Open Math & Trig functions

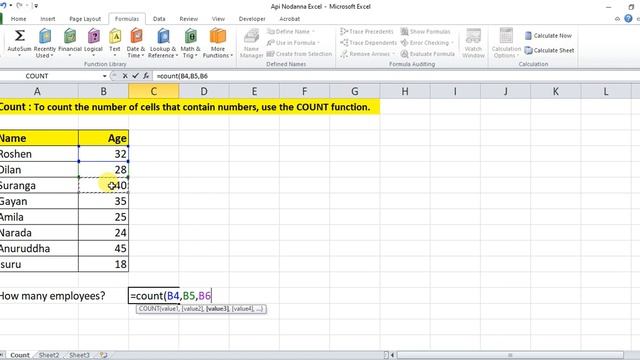click(190, 43)
